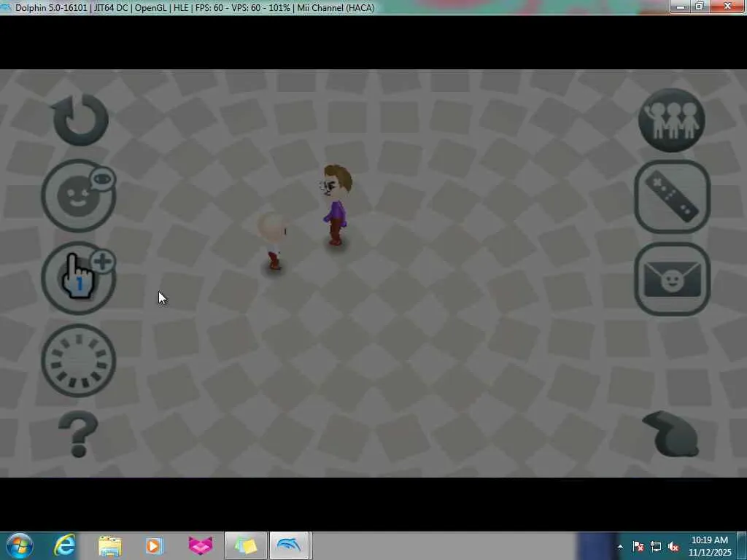Open Windows Explorer folder on taskbar
747x560 pixels.
click(110, 545)
